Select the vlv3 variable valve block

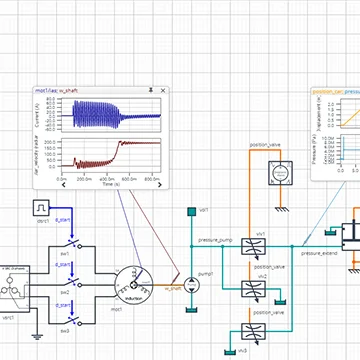coord(254,331)
